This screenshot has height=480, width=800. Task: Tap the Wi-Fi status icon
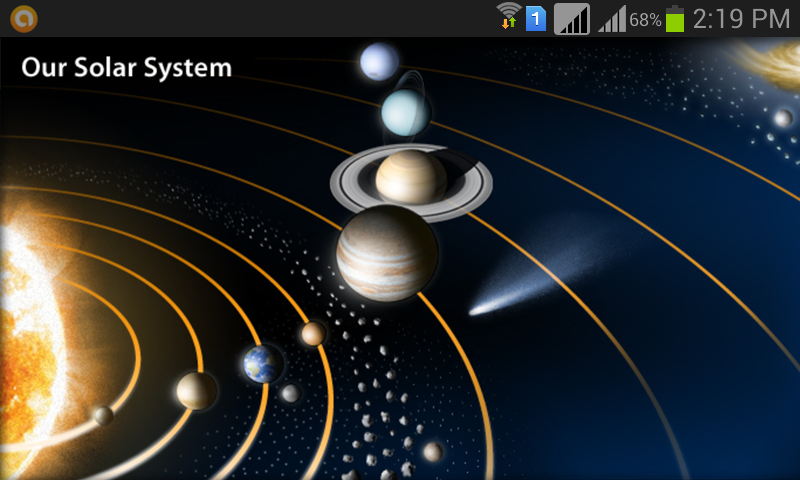(509, 16)
